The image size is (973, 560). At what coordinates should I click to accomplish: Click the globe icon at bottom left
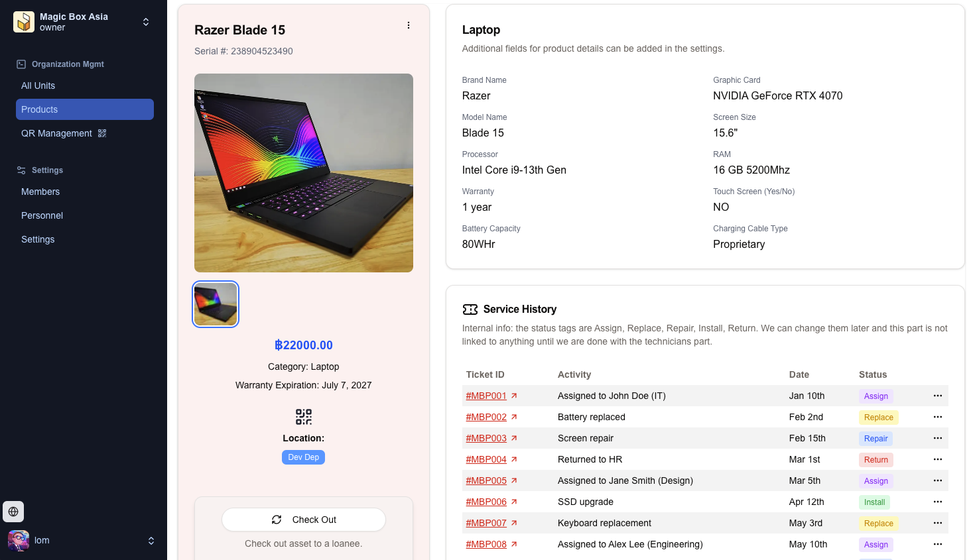coord(13,511)
